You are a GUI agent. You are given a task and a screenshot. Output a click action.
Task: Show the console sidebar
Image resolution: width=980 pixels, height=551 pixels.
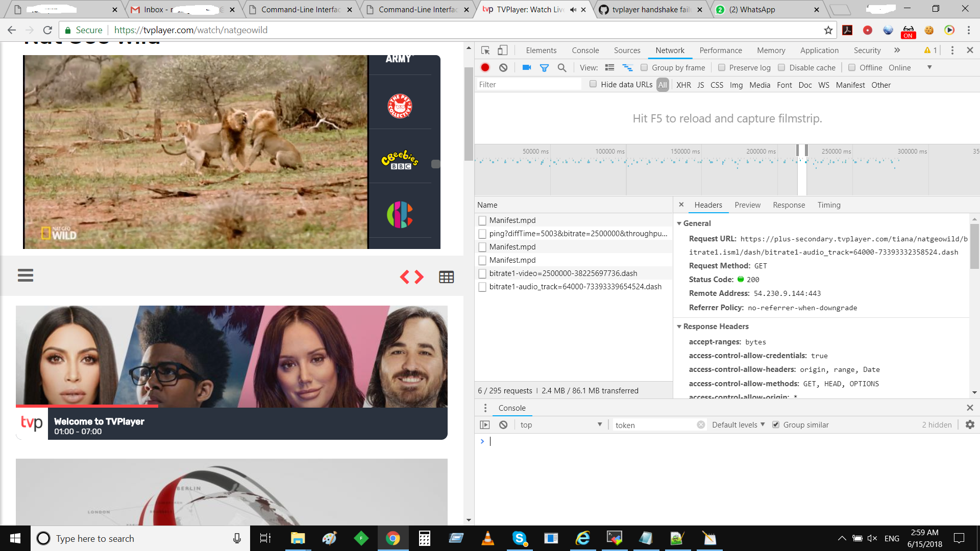click(x=485, y=424)
